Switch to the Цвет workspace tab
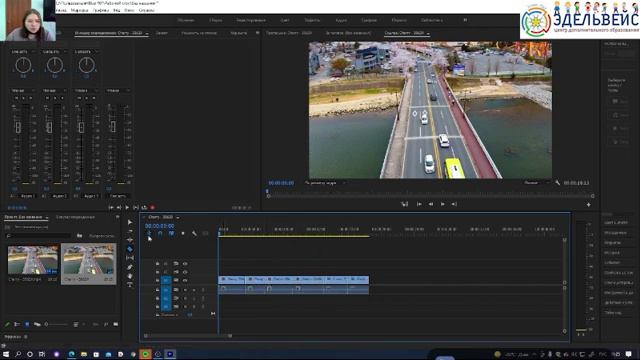This screenshot has width=640, height=360. (284, 20)
